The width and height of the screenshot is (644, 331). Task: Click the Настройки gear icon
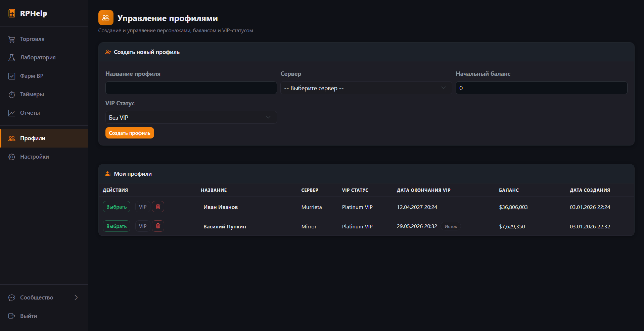pos(12,157)
